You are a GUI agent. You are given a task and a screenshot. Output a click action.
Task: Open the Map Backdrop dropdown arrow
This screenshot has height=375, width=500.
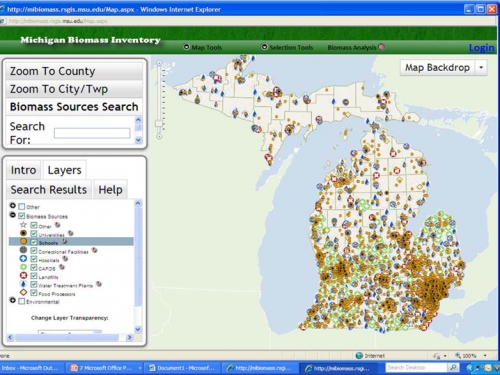pos(481,67)
